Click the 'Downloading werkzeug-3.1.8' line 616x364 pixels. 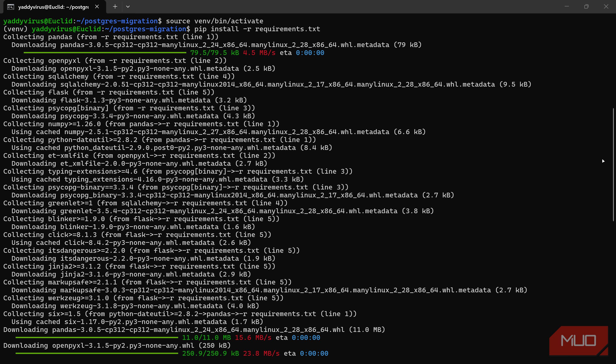[x=135, y=306]
